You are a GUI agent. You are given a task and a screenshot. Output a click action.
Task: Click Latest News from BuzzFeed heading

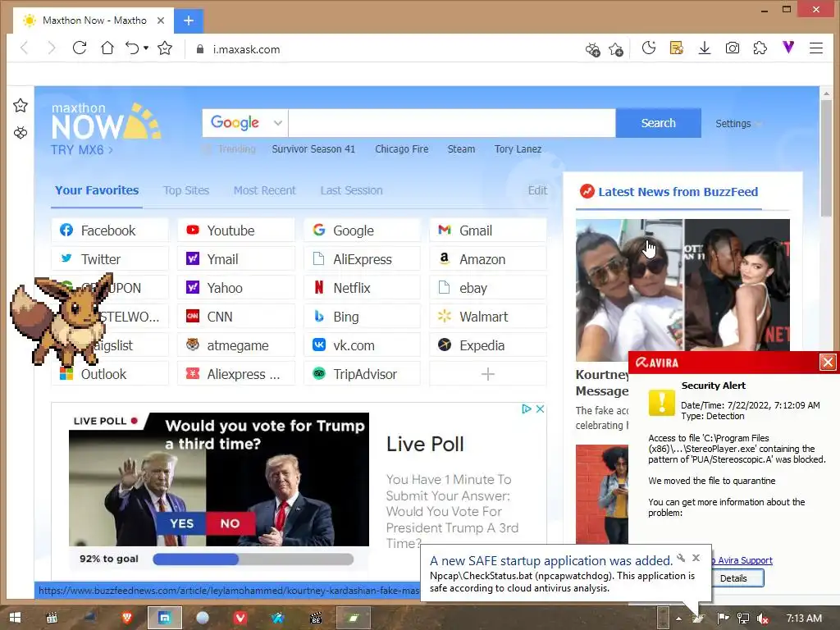click(x=678, y=192)
